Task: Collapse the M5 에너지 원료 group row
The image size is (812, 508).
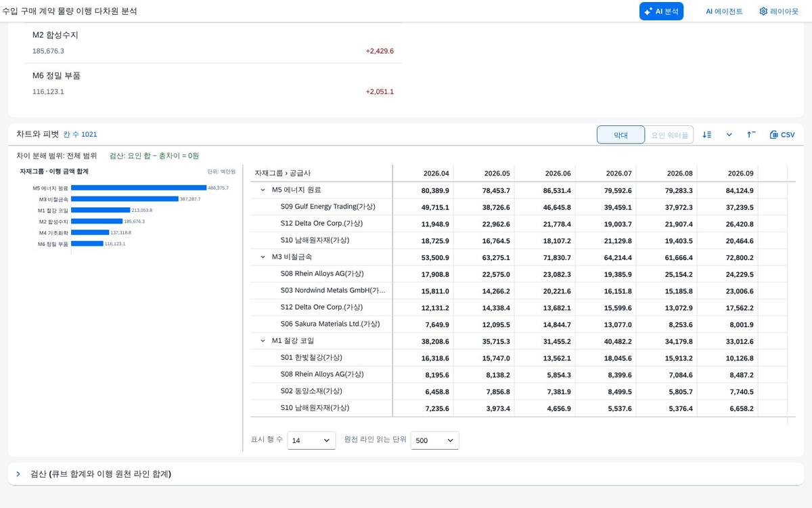Action: [x=263, y=190]
